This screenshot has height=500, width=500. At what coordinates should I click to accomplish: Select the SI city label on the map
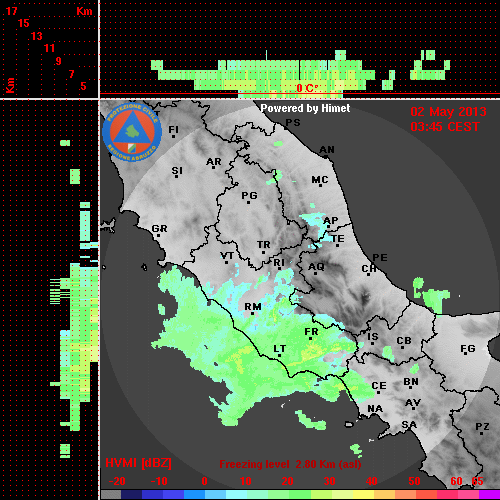177,171
